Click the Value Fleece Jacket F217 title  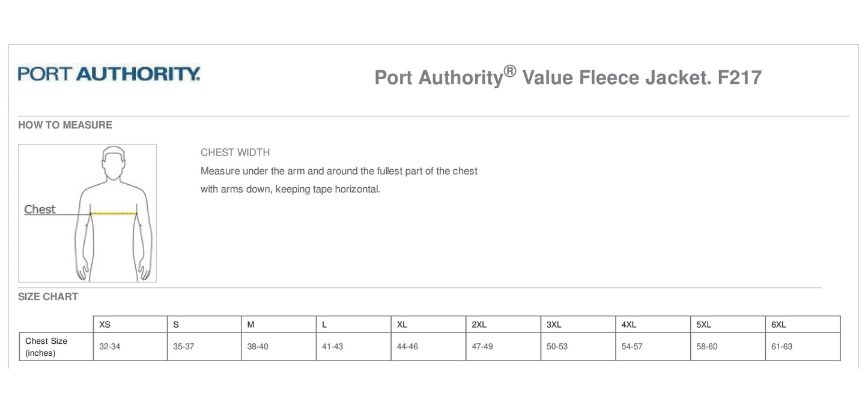(568, 77)
